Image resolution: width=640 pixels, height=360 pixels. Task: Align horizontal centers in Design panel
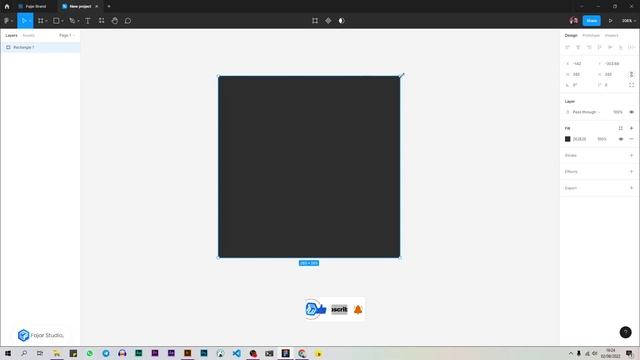[x=578, y=47]
